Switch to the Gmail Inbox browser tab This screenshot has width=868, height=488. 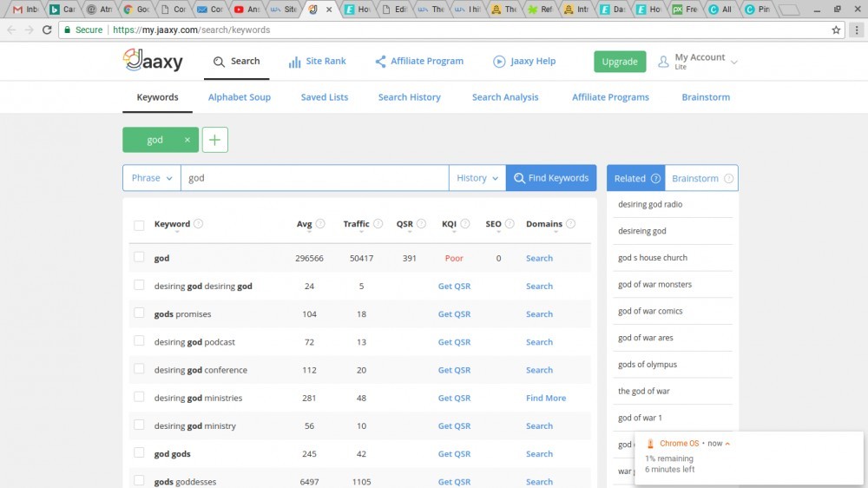tap(25, 10)
